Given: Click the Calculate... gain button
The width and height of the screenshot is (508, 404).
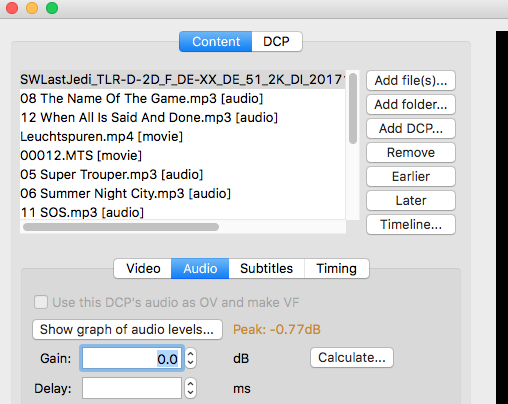Looking at the screenshot, I should point(352,358).
